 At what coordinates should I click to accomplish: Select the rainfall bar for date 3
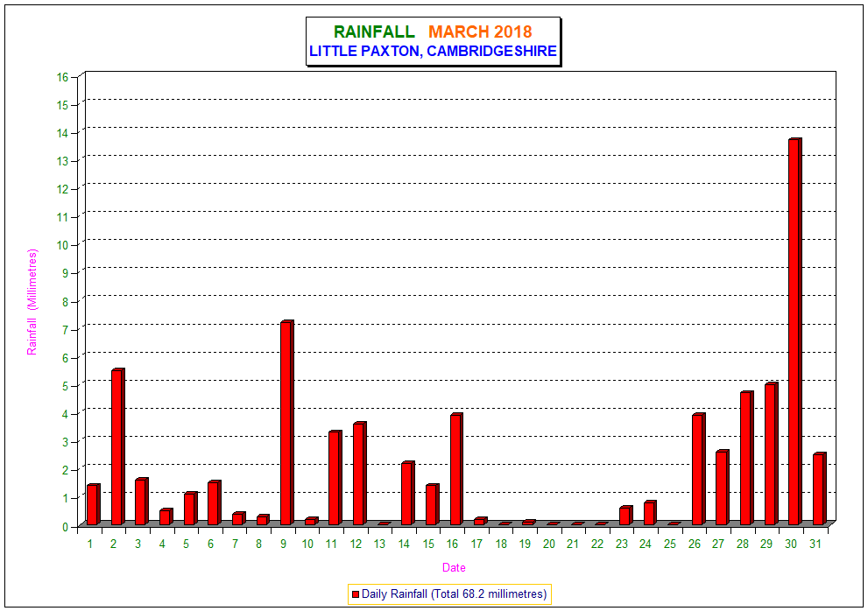click(142, 502)
